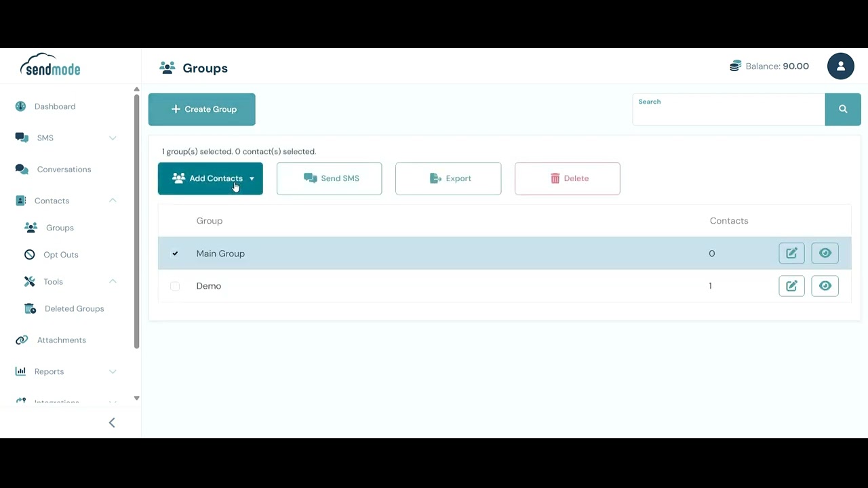Click the Opt Outs blocked icon
Viewport: 868px width, 488px height.
coord(30,255)
